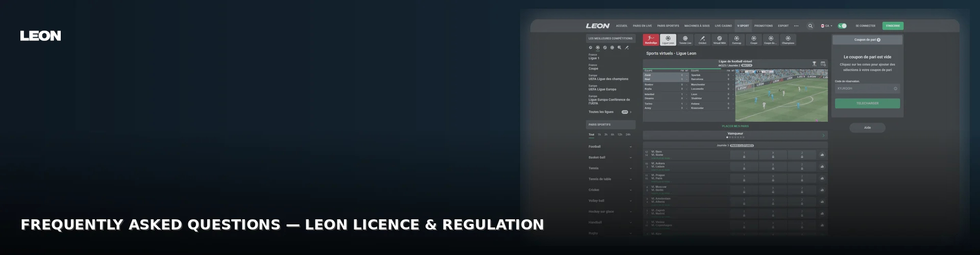This screenshot has width=980, height=255.
Task: Select the 24h time filter
Action: point(628,135)
